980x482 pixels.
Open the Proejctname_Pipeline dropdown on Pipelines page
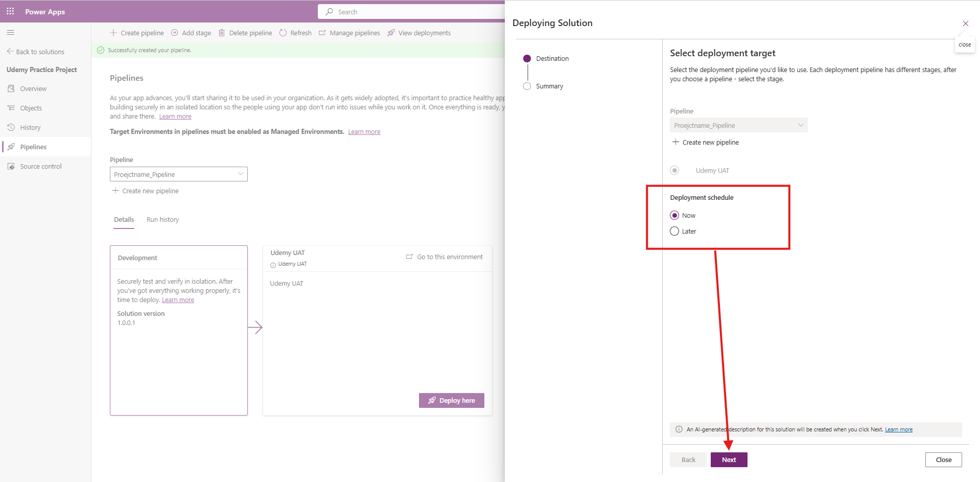[x=179, y=174]
